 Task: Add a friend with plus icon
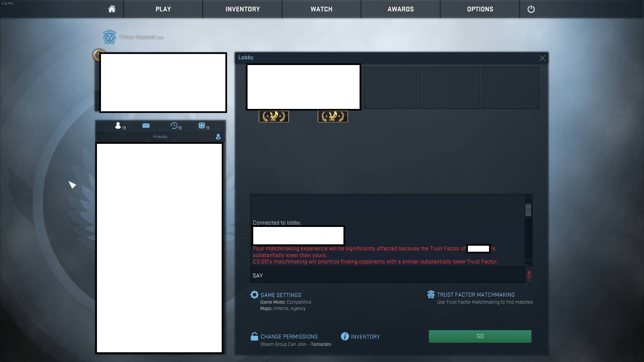(x=218, y=137)
